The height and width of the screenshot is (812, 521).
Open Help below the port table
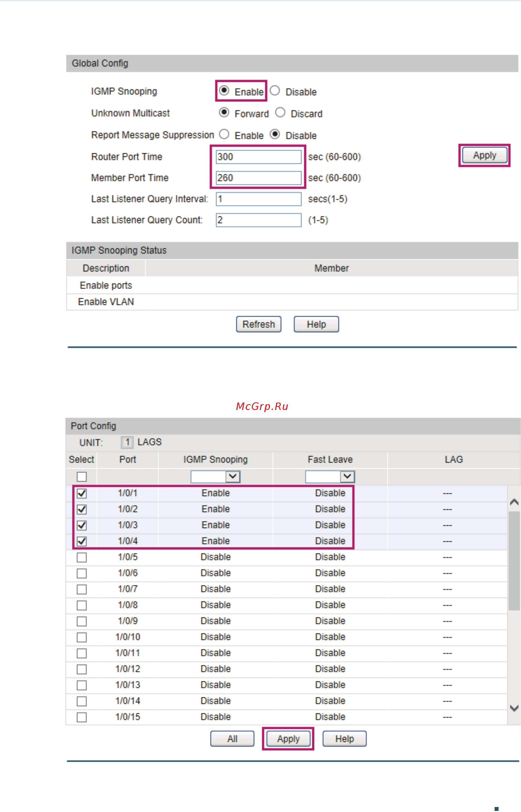(344, 739)
